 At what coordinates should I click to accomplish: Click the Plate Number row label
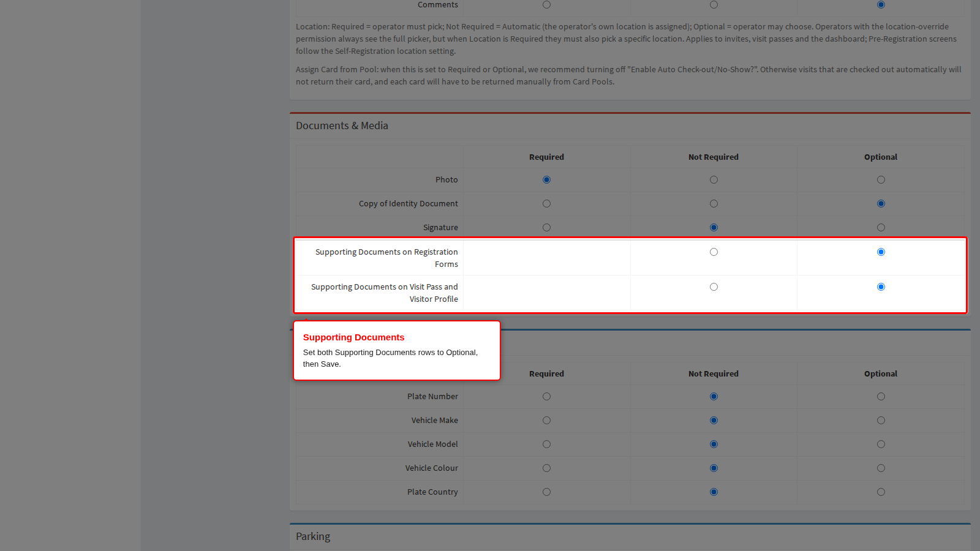coord(432,397)
